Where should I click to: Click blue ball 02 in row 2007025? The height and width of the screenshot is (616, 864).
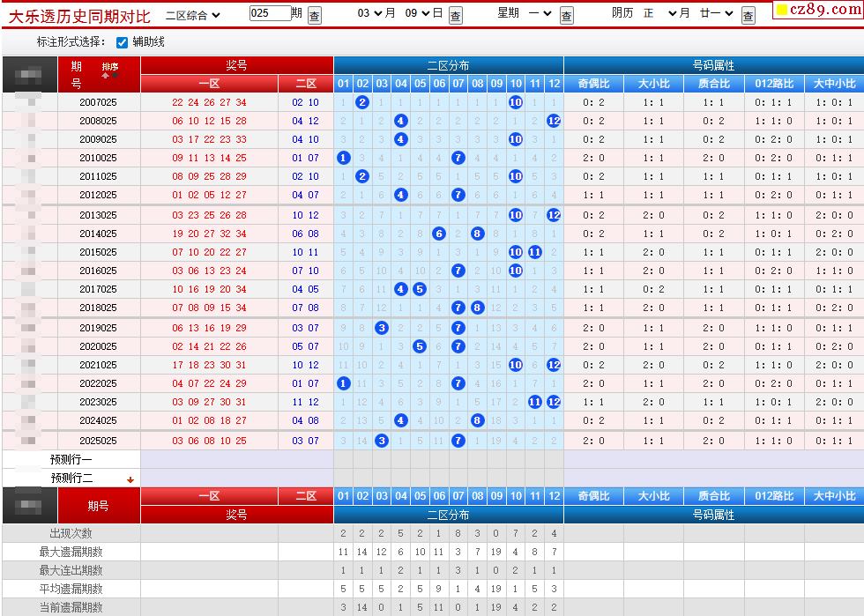tap(362, 102)
